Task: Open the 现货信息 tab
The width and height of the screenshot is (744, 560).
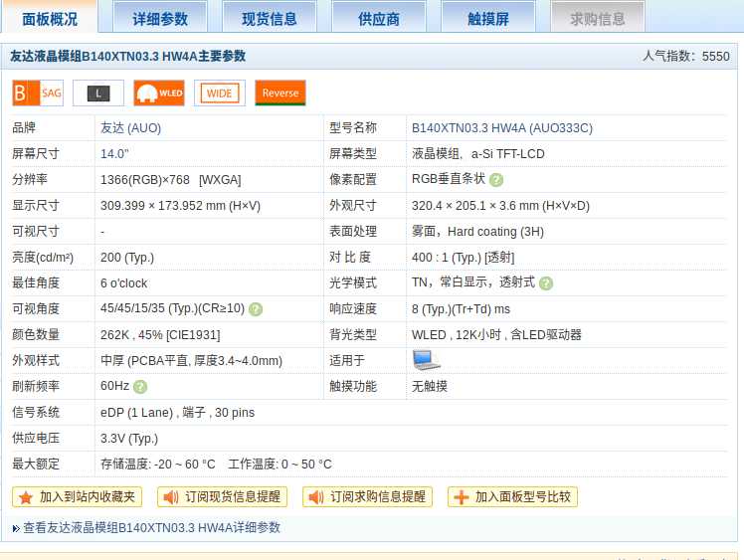Action: coord(270,18)
